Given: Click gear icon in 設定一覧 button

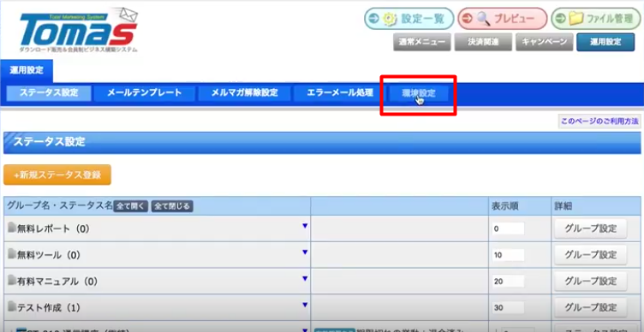Looking at the screenshot, I should click(x=391, y=19).
